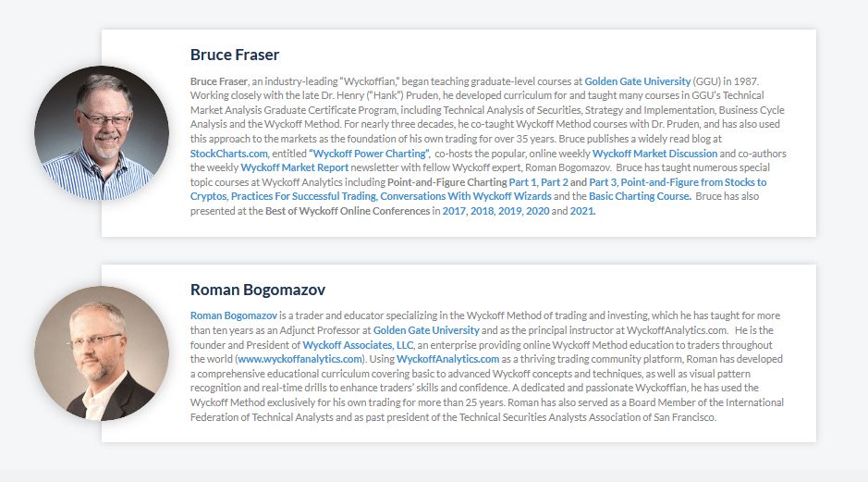
Task: Open Conversations With Wyckoff Wizards link
Action: [x=466, y=196]
